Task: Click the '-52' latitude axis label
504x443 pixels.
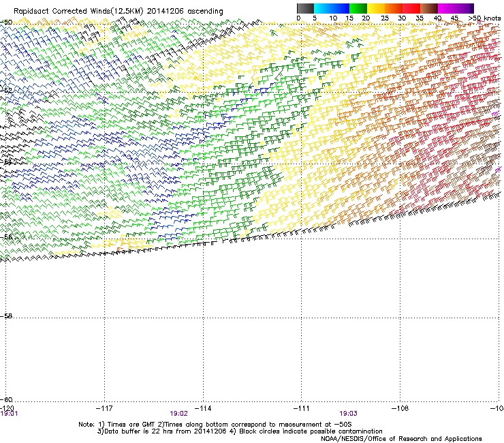Action: 6,90
